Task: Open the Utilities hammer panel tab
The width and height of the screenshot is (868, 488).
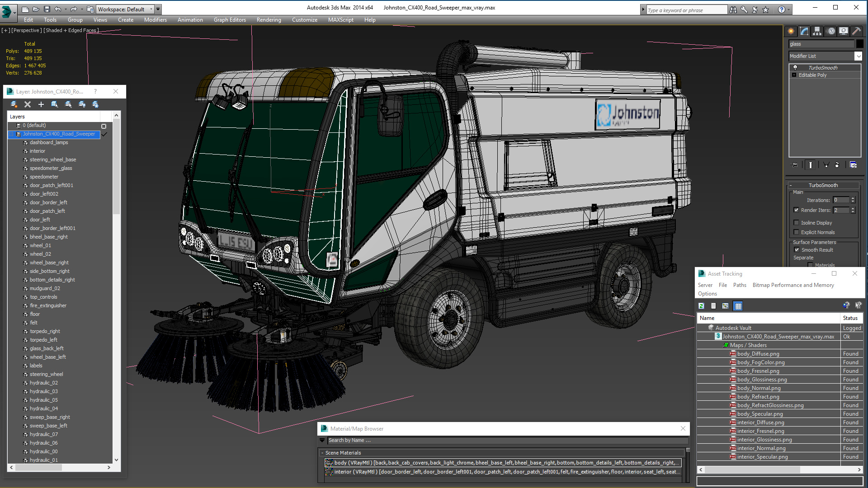Action: (x=856, y=31)
